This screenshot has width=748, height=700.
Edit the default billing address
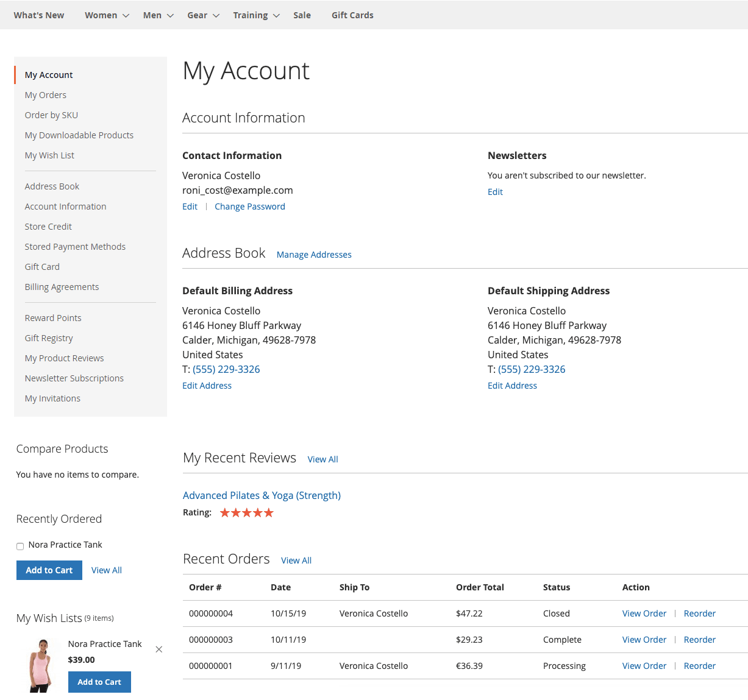coord(207,386)
